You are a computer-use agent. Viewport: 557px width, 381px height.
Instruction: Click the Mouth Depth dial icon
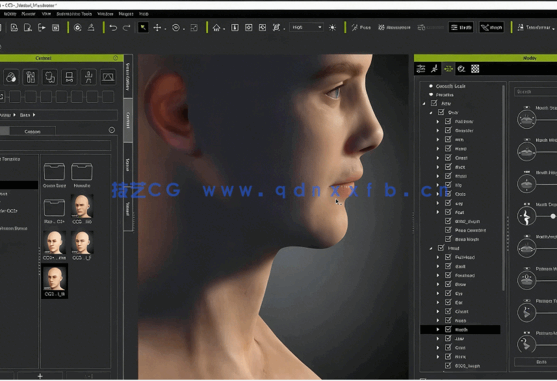[526, 216]
